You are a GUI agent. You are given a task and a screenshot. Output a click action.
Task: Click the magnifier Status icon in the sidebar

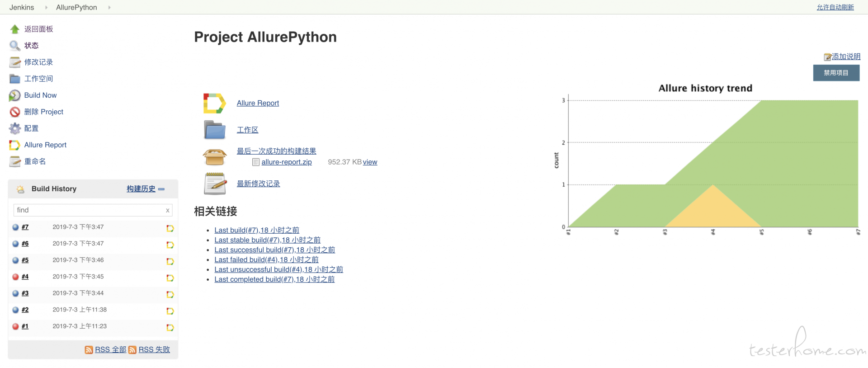pyautogui.click(x=15, y=46)
